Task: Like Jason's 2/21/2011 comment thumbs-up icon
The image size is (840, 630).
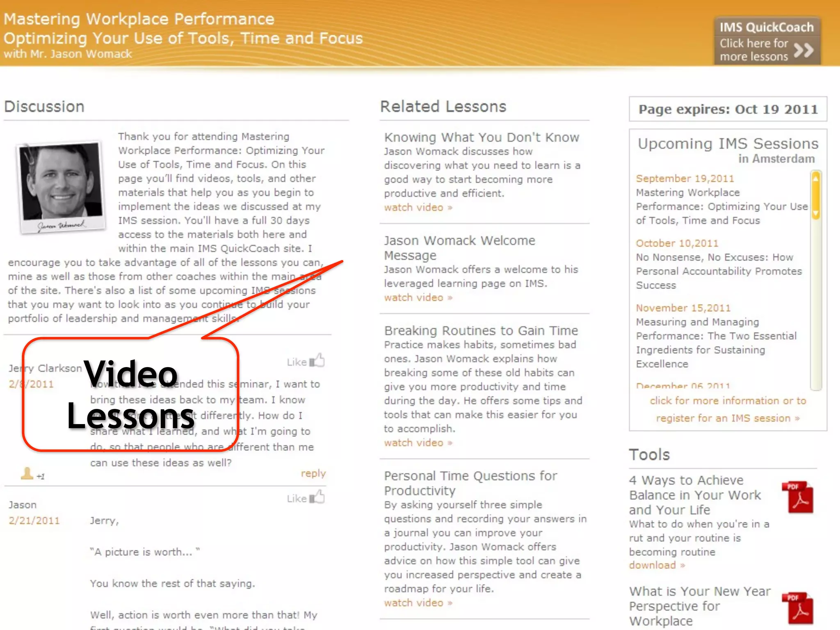Action: (317, 498)
